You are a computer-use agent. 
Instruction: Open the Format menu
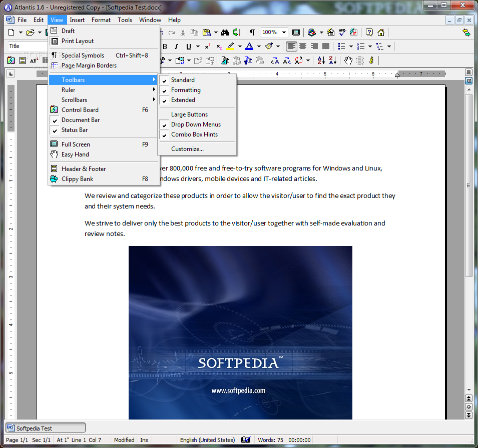point(101,20)
